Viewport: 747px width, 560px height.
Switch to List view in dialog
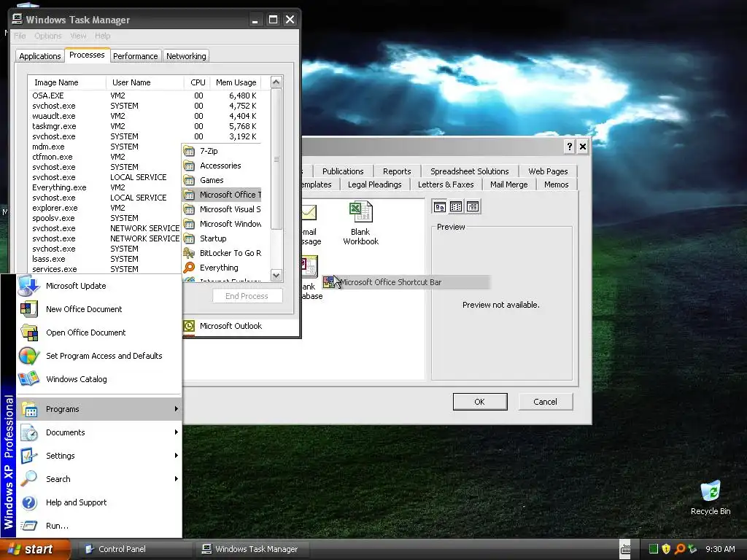[456, 206]
